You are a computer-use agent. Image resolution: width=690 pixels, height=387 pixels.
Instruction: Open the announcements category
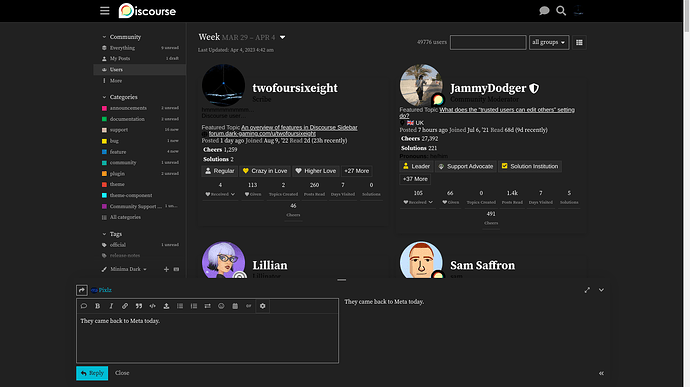[140, 108]
